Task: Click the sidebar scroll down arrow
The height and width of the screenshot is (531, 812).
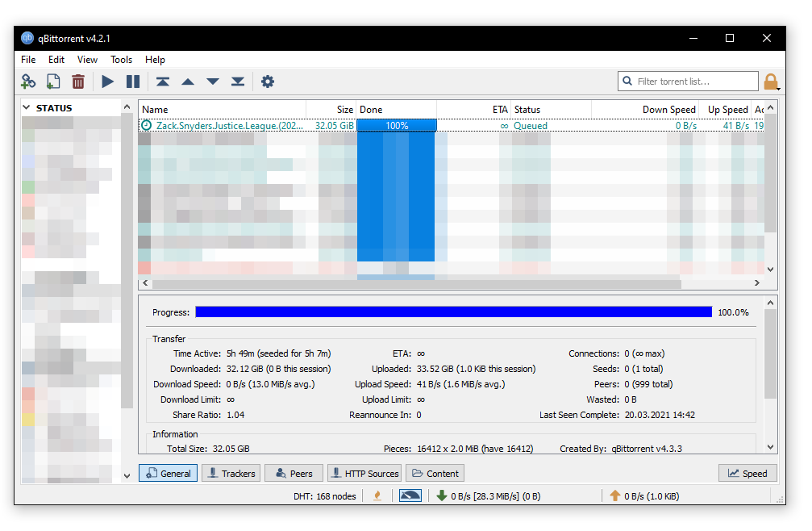Action: point(127,475)
